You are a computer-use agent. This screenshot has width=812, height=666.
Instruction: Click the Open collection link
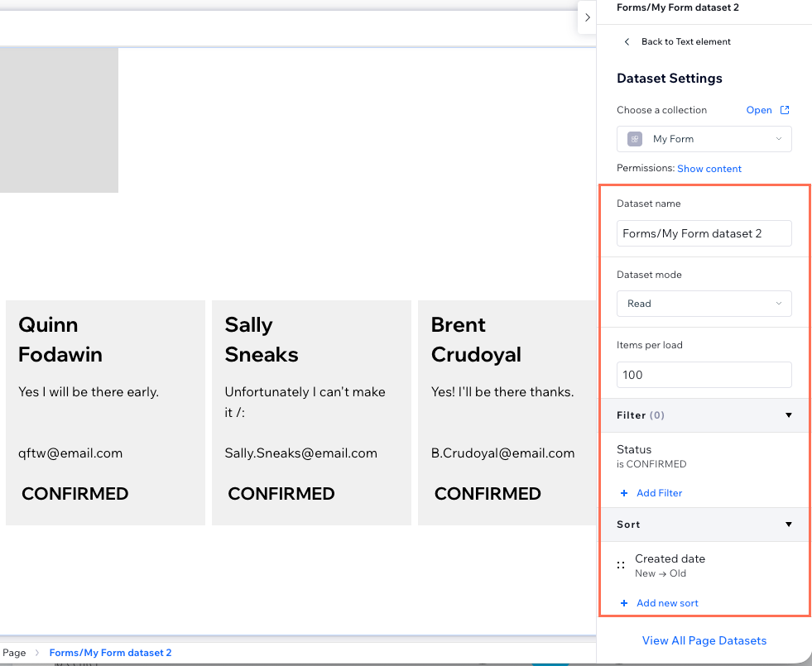[x=759, y=110]
